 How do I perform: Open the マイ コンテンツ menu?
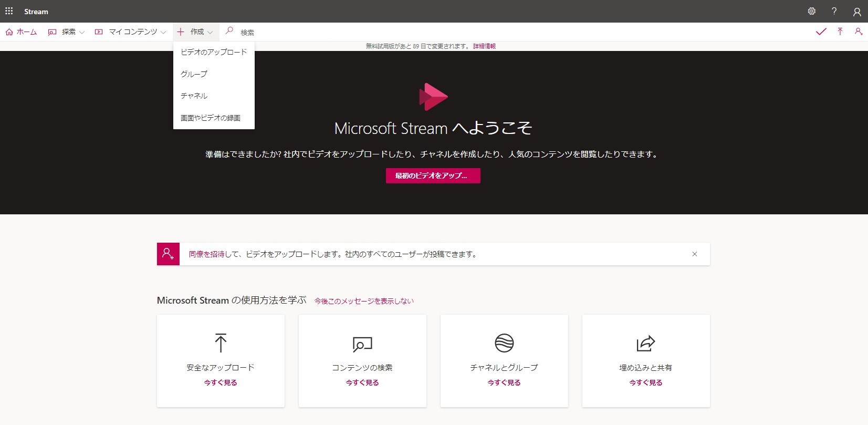coord(133,32)
